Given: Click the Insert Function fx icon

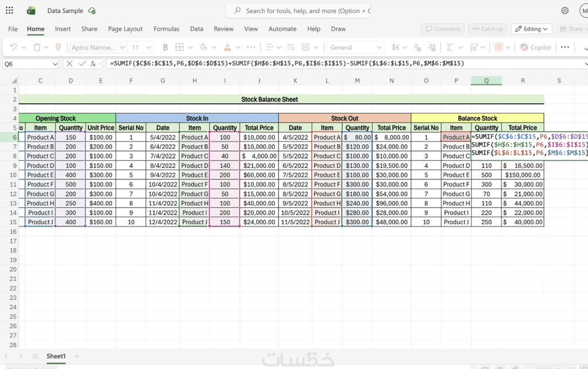Looking at the screenshot, I should tap(93, 64).
